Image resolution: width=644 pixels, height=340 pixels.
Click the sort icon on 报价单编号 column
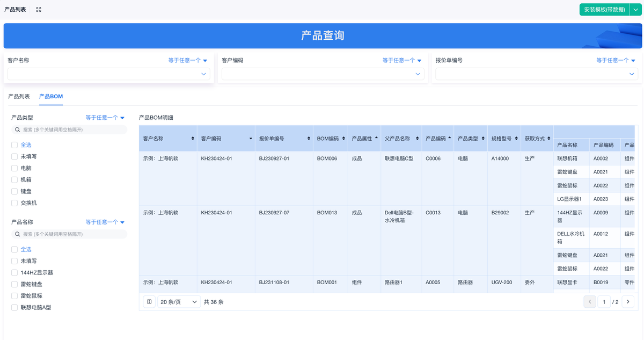coord(309,139)
